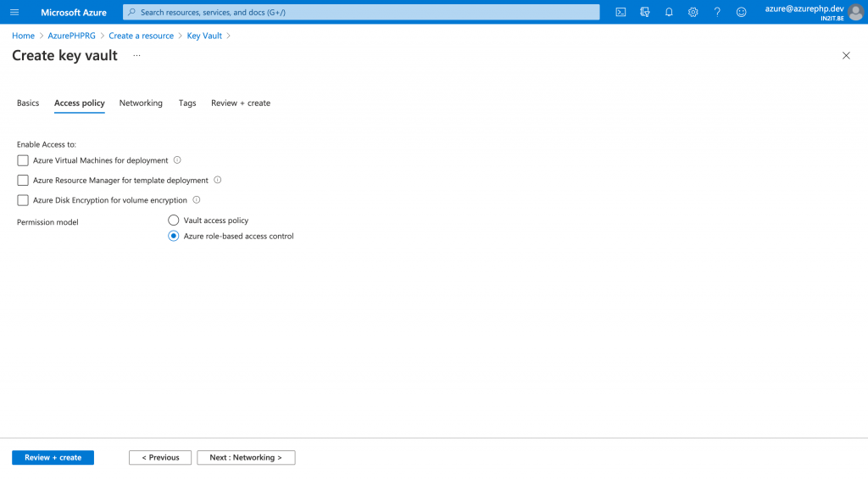The width and height of the screenshot is (868, 480).
Task: Click Microsoft Azure portal title
Action: pyautogui.click(x=74, y=12)
